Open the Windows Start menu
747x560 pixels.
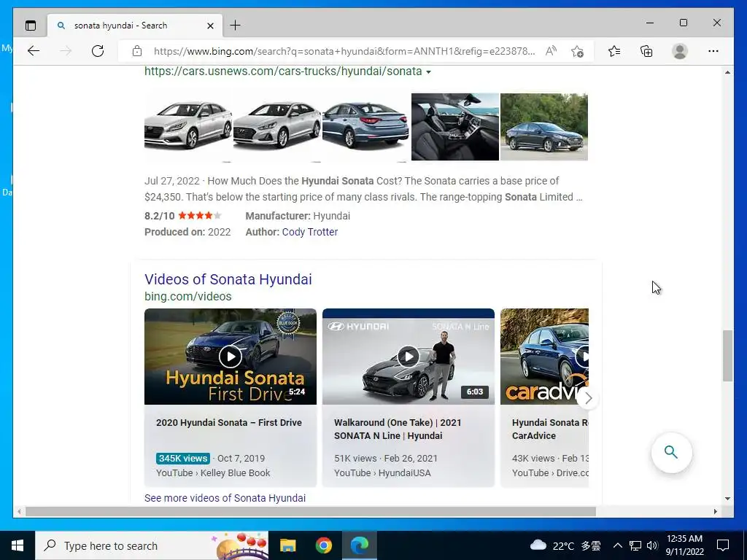click(18, 545)
